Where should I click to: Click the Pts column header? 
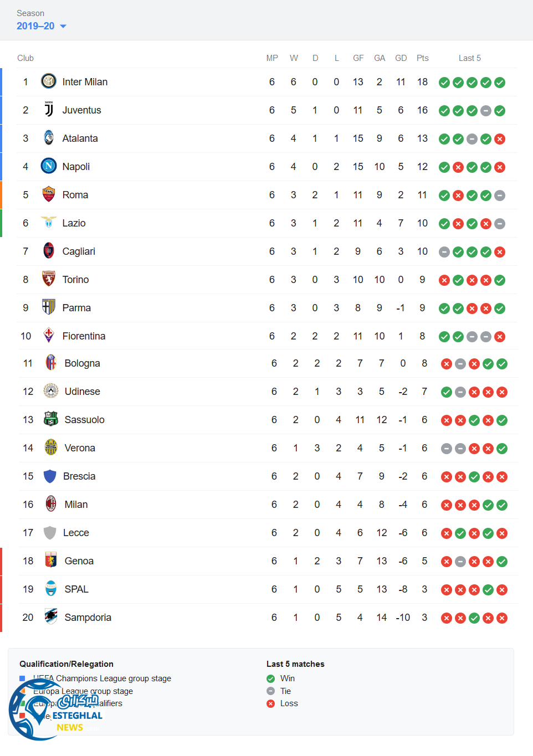[423, 58]
